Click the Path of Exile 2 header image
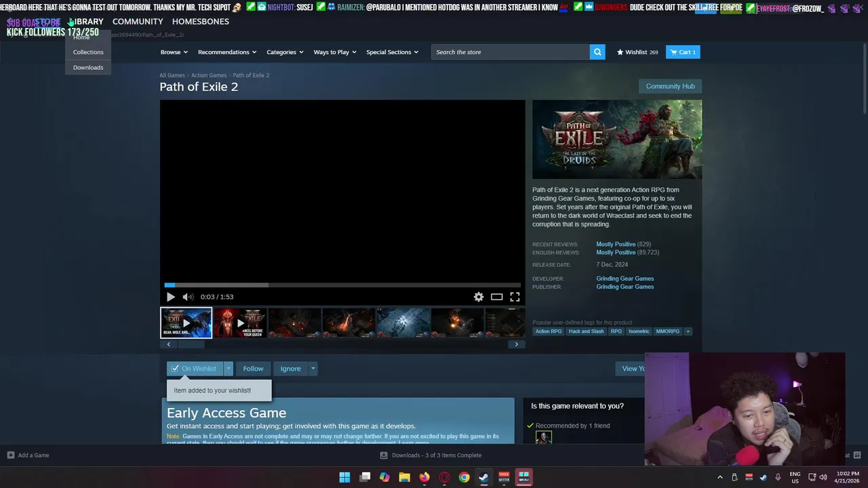Viewport: 868px width, 488px height. point(617,140)
